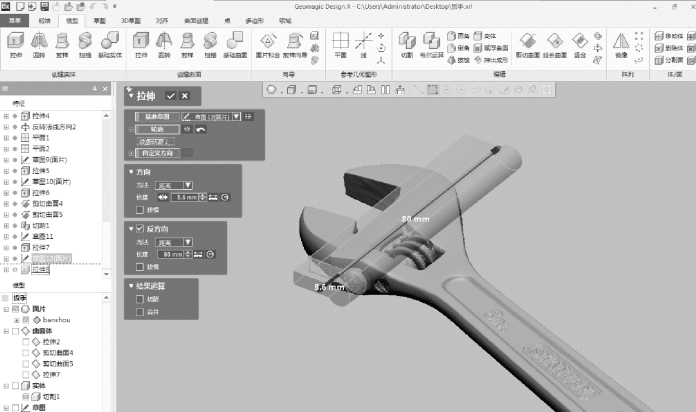Launch the 面片拟合 mesh fit tool

(x=268, y=45)
